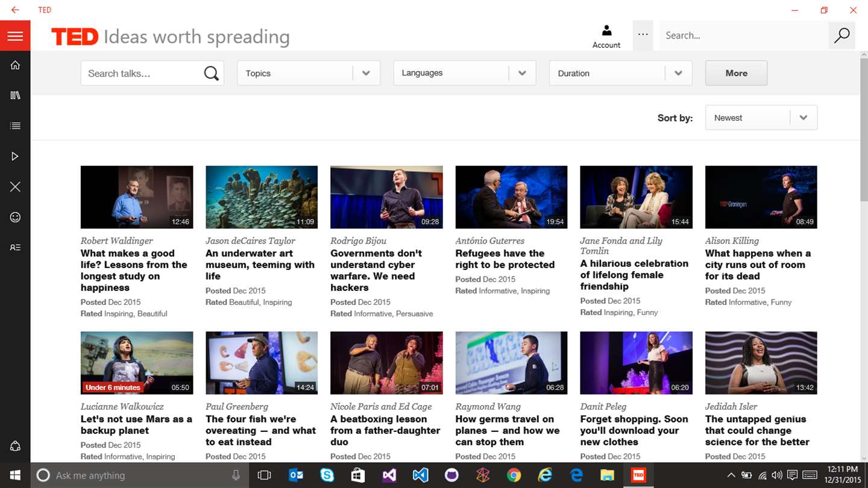Screen dimensions: 868x488
Task: Open Action Center notifications icon
Action: coord(792,475)
